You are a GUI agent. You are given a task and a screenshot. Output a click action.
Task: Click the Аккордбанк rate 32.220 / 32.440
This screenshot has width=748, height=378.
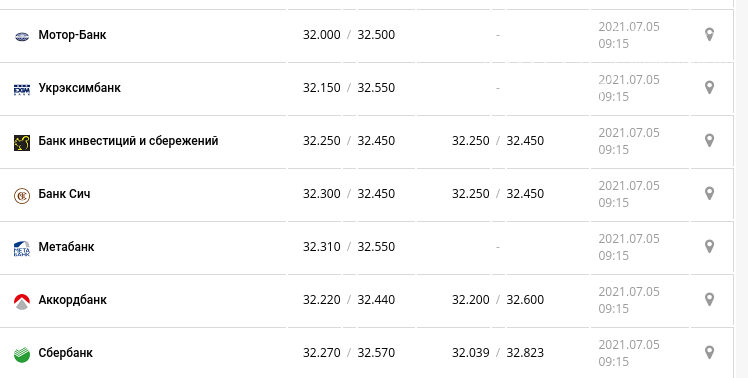point(349,300)
